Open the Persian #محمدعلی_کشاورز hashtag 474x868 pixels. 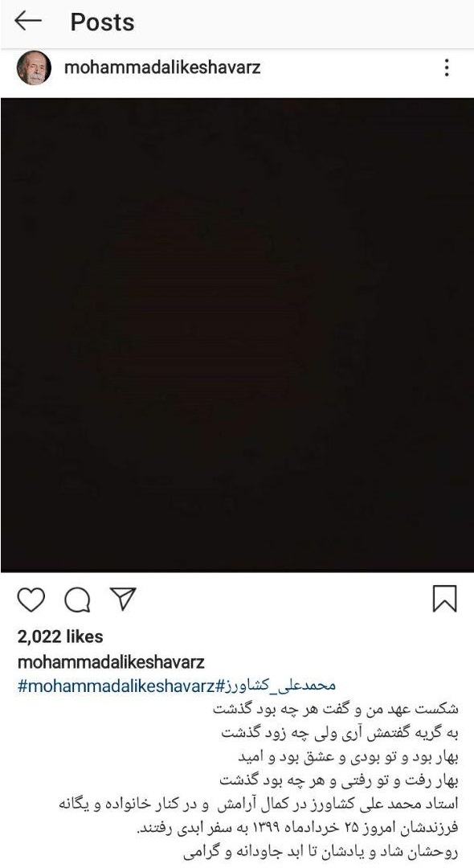276,686
